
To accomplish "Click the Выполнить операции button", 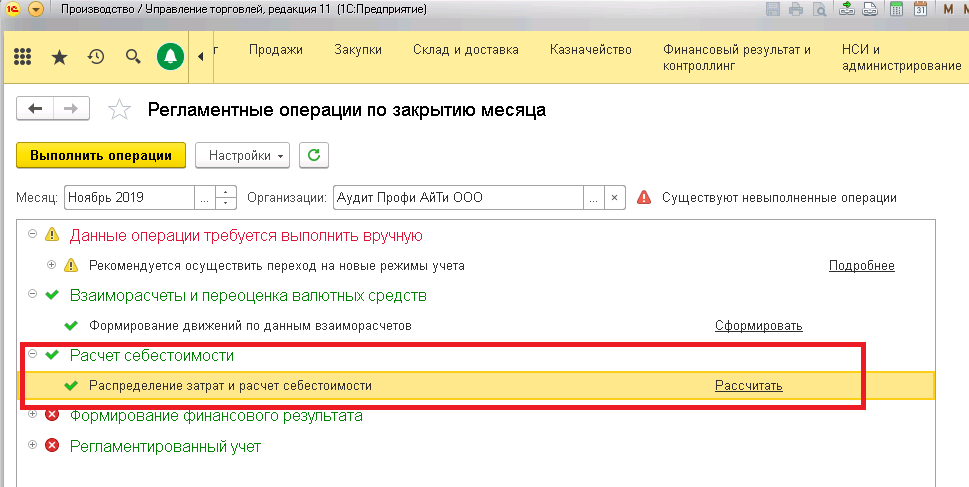I will (x=101, y=155).
